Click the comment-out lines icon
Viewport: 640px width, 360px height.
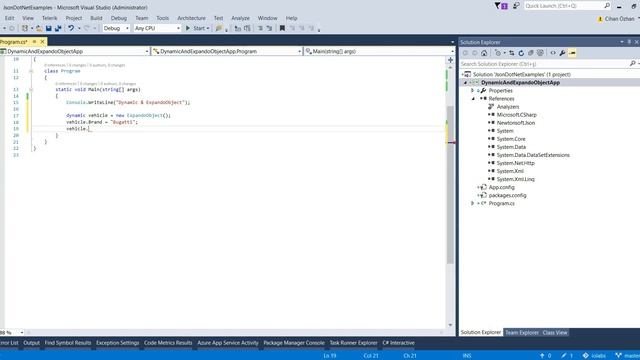pos(260,28)
